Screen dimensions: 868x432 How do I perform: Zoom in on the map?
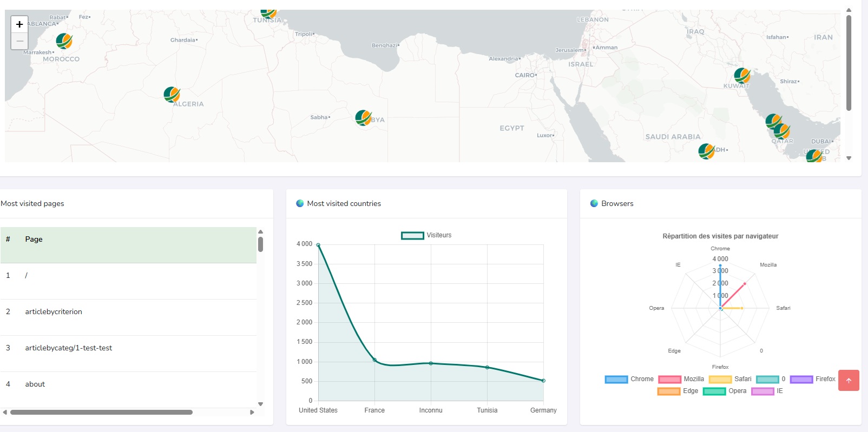pos(19,24)
